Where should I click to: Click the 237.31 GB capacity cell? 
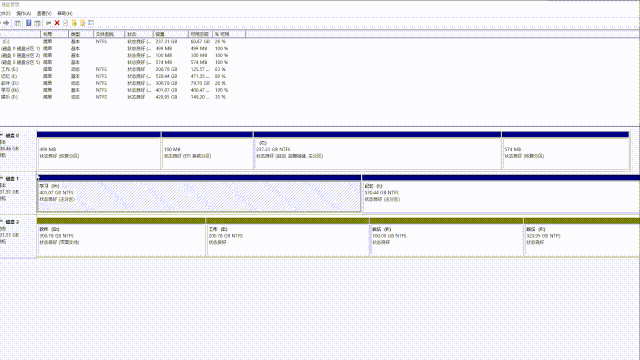tap(166, 42)
